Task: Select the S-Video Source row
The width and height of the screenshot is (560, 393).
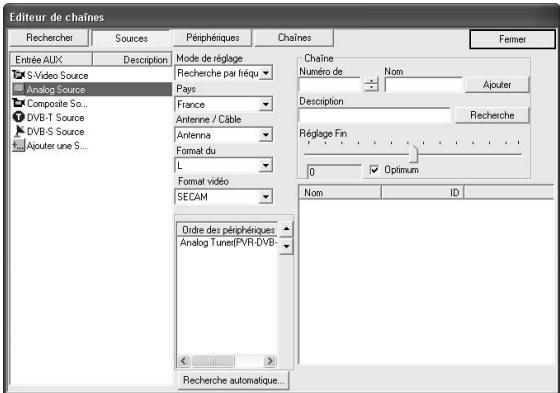Action: [91, 75]
